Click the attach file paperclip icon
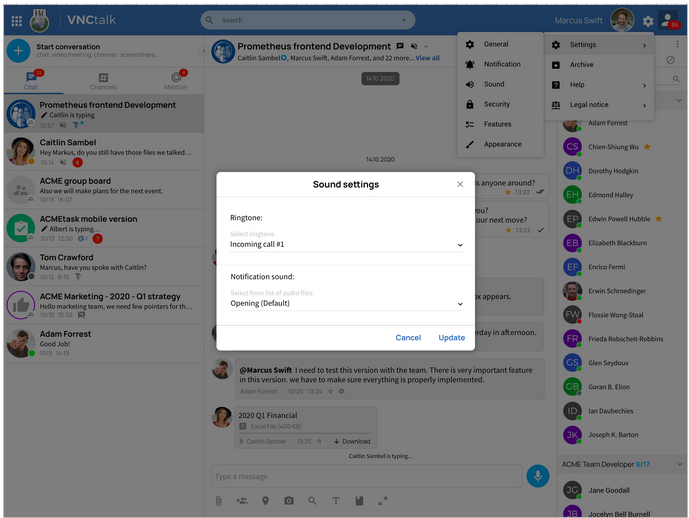The width and height of the screenshot is (689, 518). coord(218,501)
